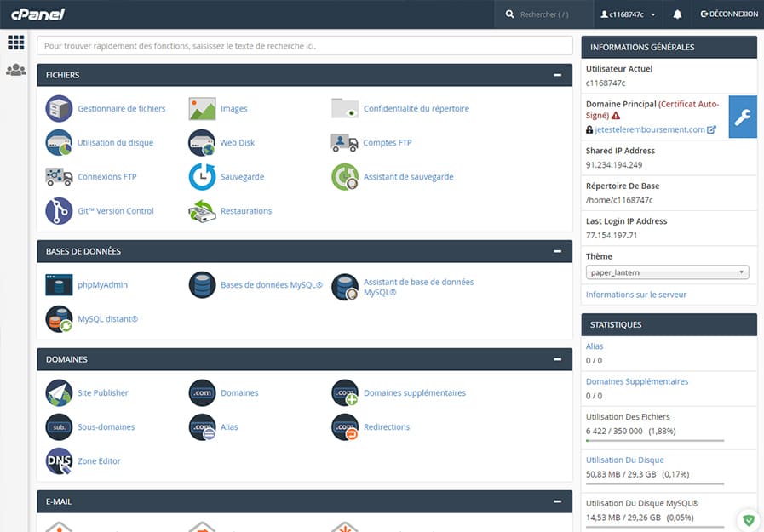Open the phpMyAdmin icon
This screenshot has width=764, height=532.
pyautogui.click(x=59, y=285)
